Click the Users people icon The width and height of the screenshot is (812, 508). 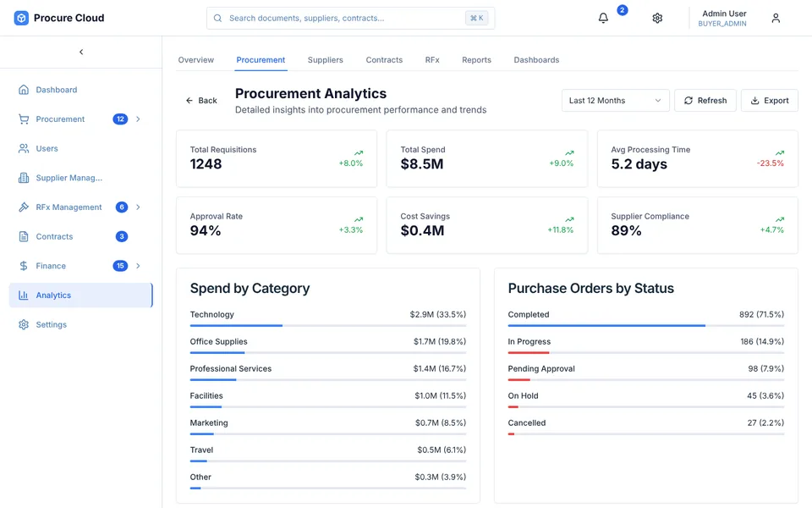tap(24, 149)
